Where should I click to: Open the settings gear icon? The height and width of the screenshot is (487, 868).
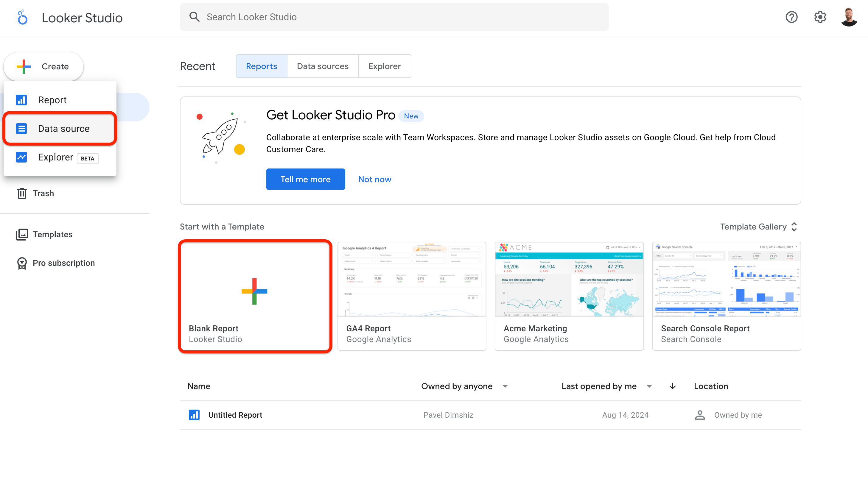click(820, 17)
